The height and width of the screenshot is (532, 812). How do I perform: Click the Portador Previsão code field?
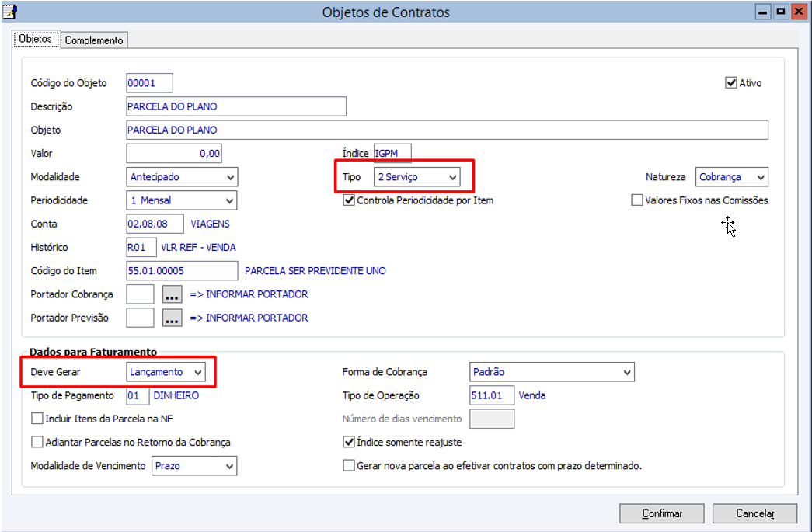pos(140,318)
